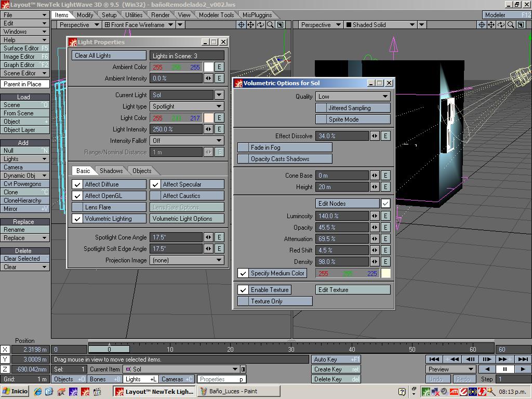Open envelope E for Light Intensity
The width and height of the screenshot is (532, 399).
point(219,129)
